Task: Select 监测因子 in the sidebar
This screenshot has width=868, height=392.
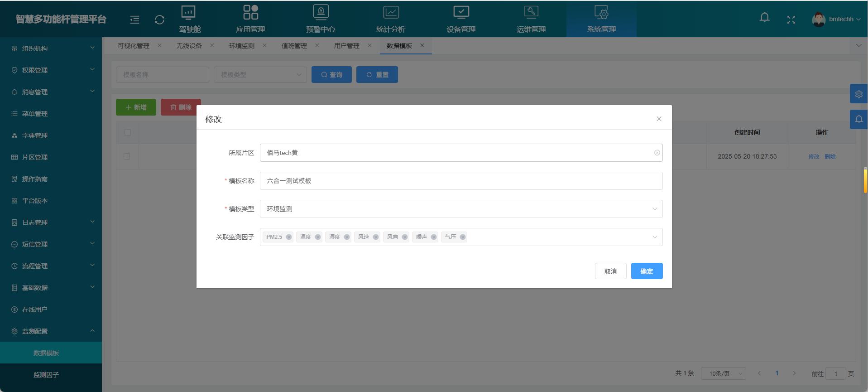Action: coord(46,375)
